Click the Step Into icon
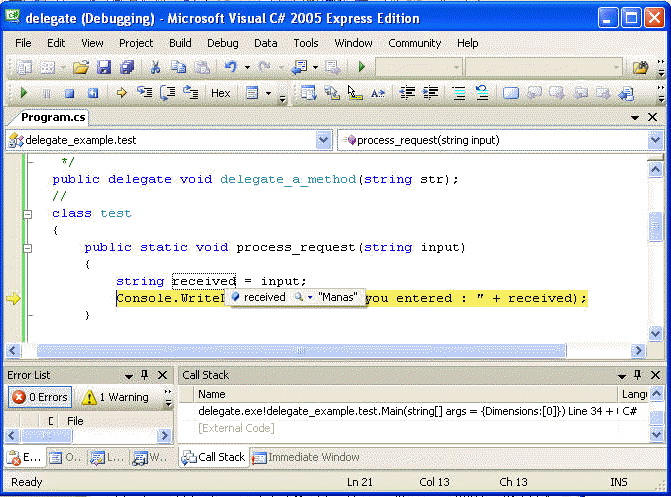This screenshot has height=497, width=671. click(144, 93)
